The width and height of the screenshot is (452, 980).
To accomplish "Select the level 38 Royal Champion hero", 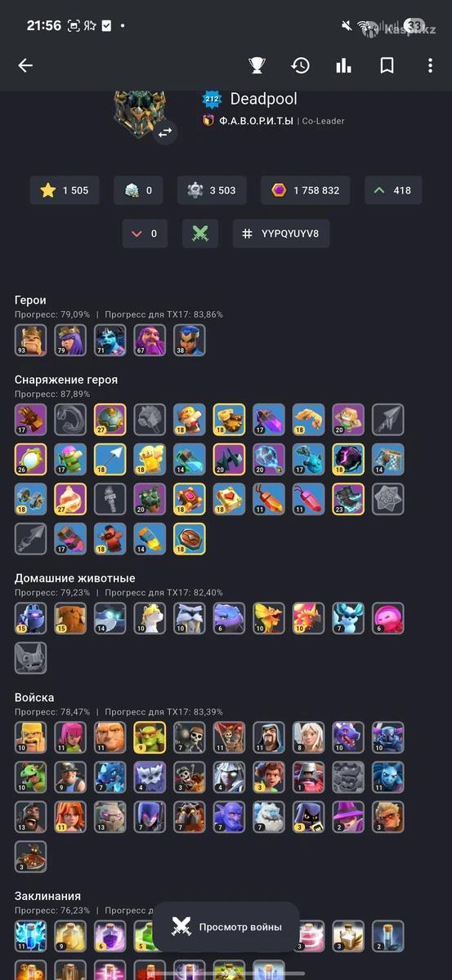I will tap(190, 341).
